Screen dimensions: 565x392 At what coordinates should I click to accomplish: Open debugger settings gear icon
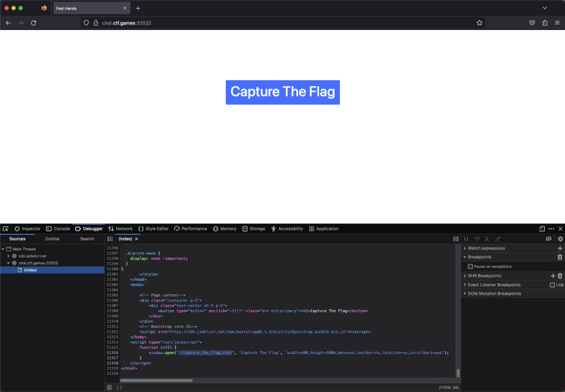tap(560, 239)
